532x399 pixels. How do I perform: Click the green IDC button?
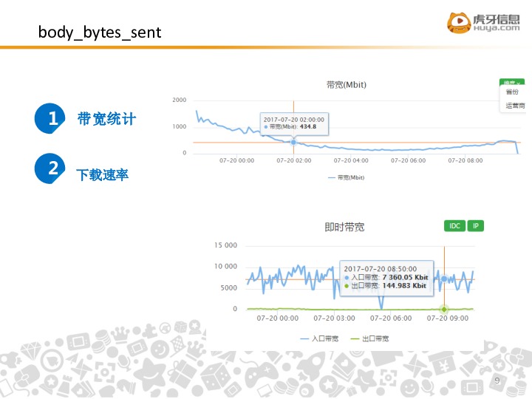454,226
